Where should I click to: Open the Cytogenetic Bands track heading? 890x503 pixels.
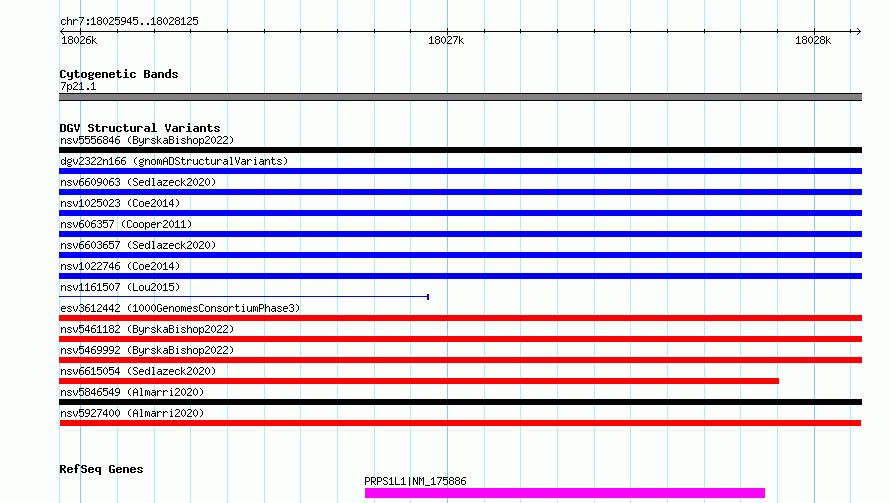[x=119, y=74]
